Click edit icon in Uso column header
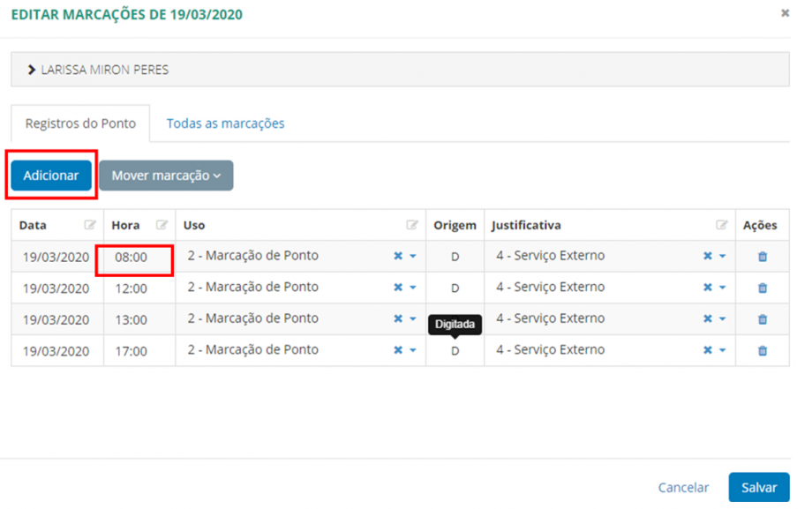 point(412,226)
